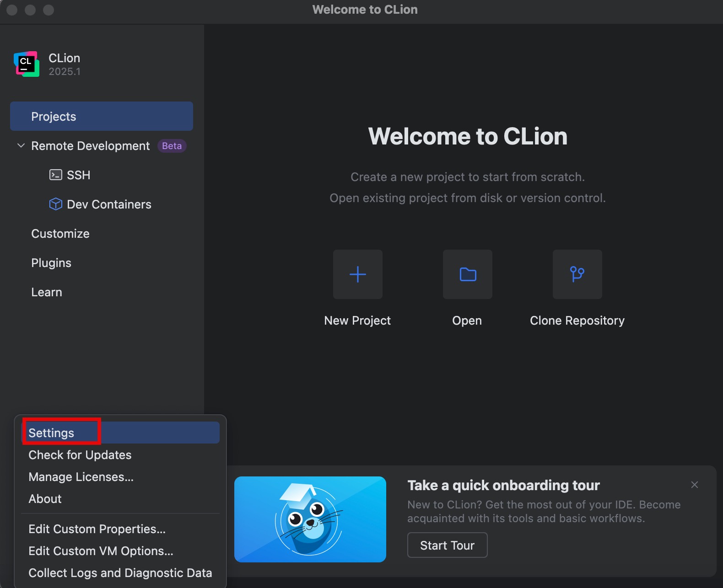Dismiss the onboarding tour banner
Screen dimensions: 723x588
pos(694,485)
